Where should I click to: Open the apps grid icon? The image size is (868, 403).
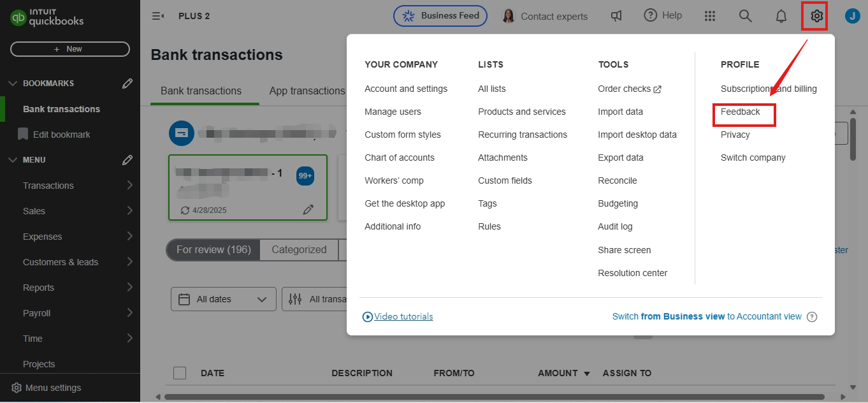[710, 16]
